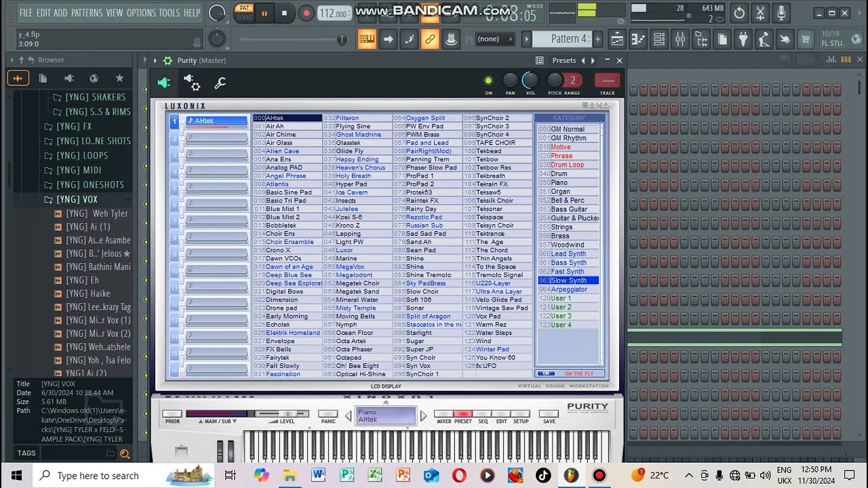Click the browser search magnifier icon
This screenshot has width=868, height=488.
(x=125, y=454)
